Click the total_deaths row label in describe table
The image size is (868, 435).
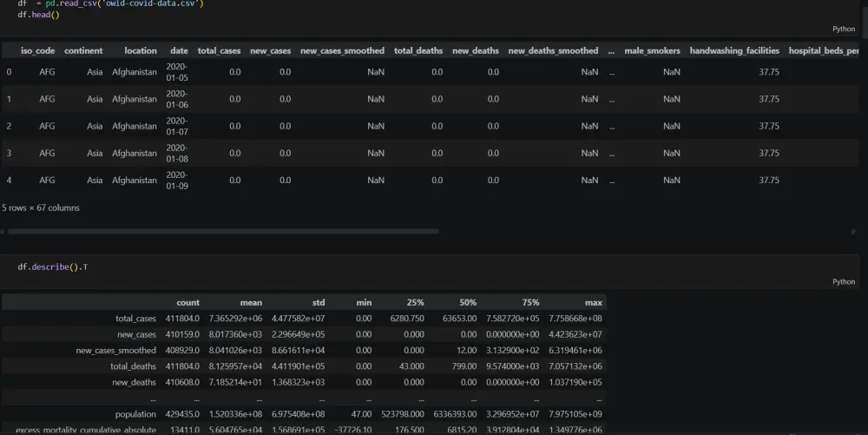click(134, 366)
